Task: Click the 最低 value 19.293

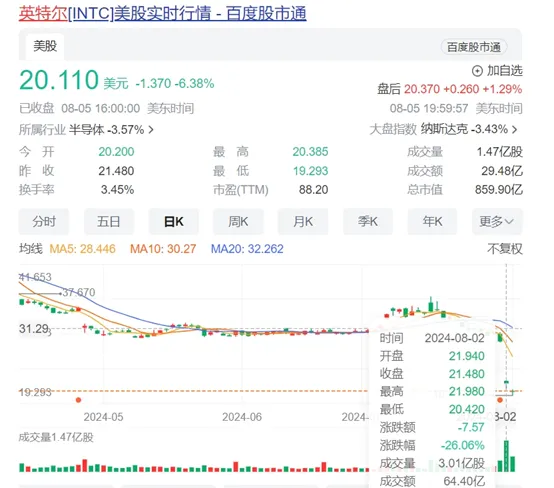Action: [x=311, y=171]
